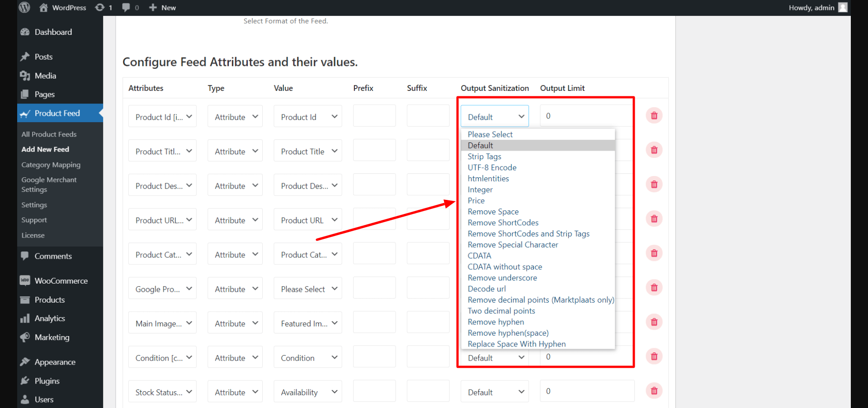Open Analytics in the sidebar
Image resolution: width=868 pixels, height=408 pixels.
point(60,319)
